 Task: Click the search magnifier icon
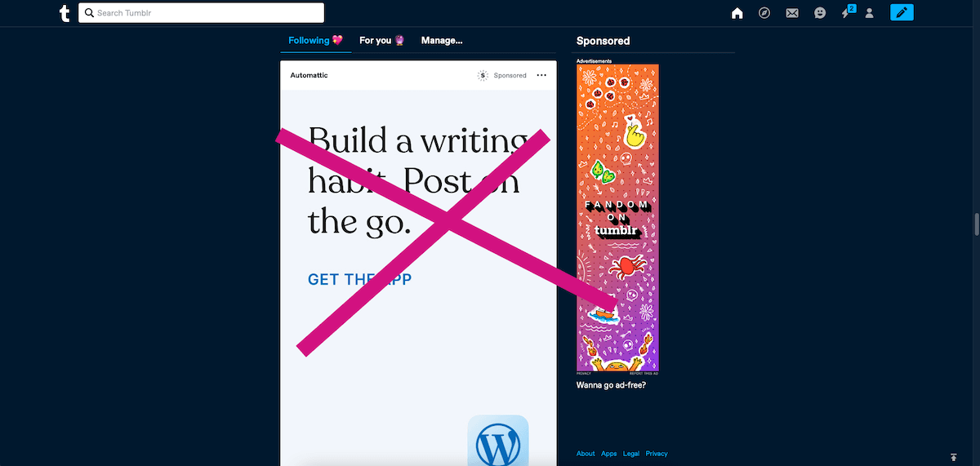pos(89,13)
